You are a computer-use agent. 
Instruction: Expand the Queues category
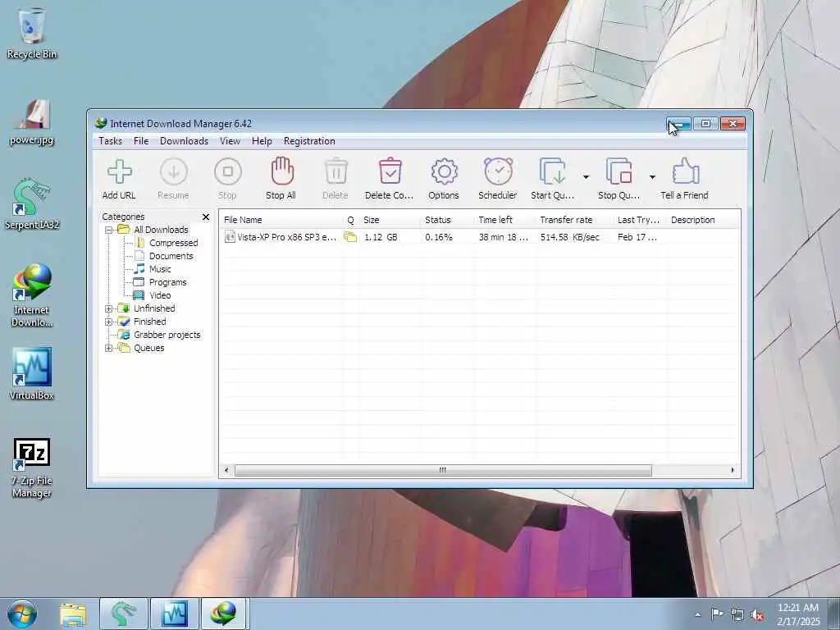[109, 348]
